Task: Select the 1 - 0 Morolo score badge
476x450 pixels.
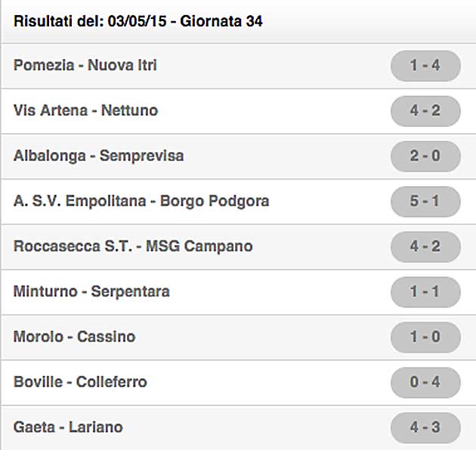Action: (425, 337)
